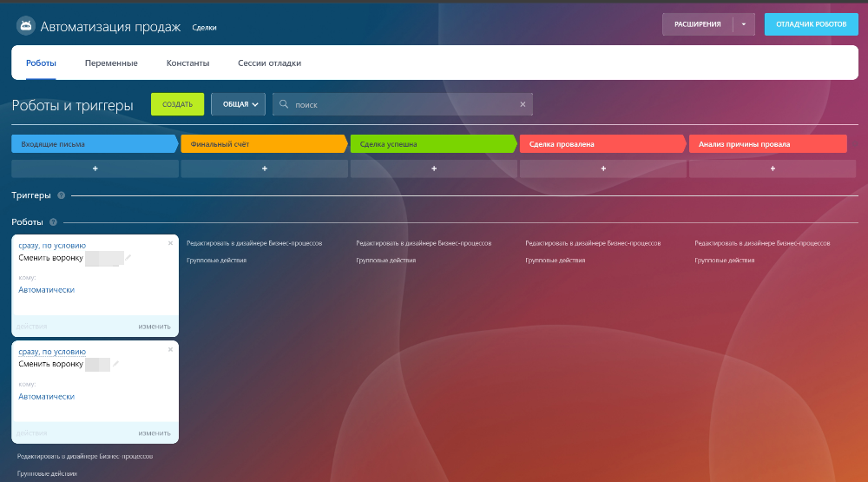The height and width of the screenshot is (482, 868).
Task: Open the Сессии отладки tab
Action: [269, 63]
